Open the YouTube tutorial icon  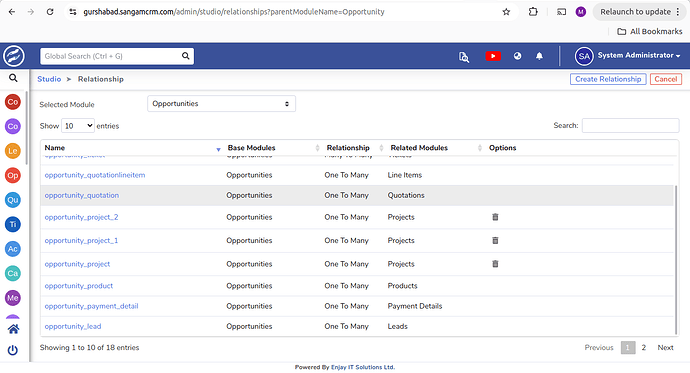click(x=493, y=56)
